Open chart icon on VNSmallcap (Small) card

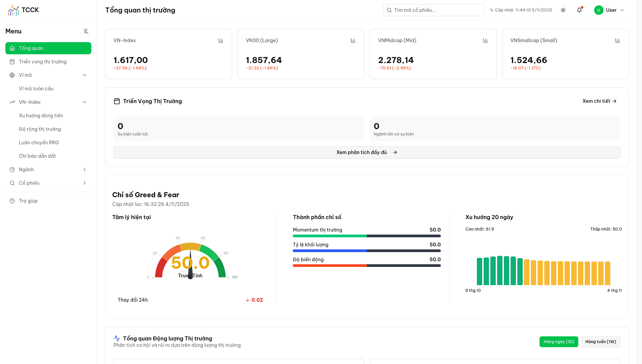point(617,40)
